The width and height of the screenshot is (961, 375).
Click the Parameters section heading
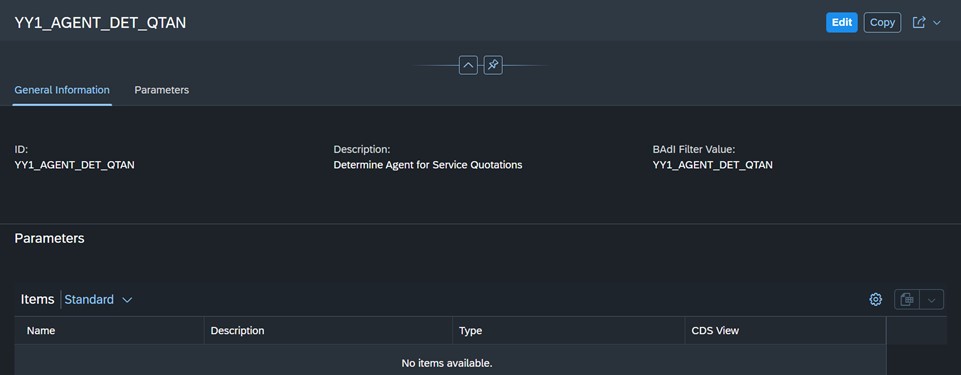(50, 238)
